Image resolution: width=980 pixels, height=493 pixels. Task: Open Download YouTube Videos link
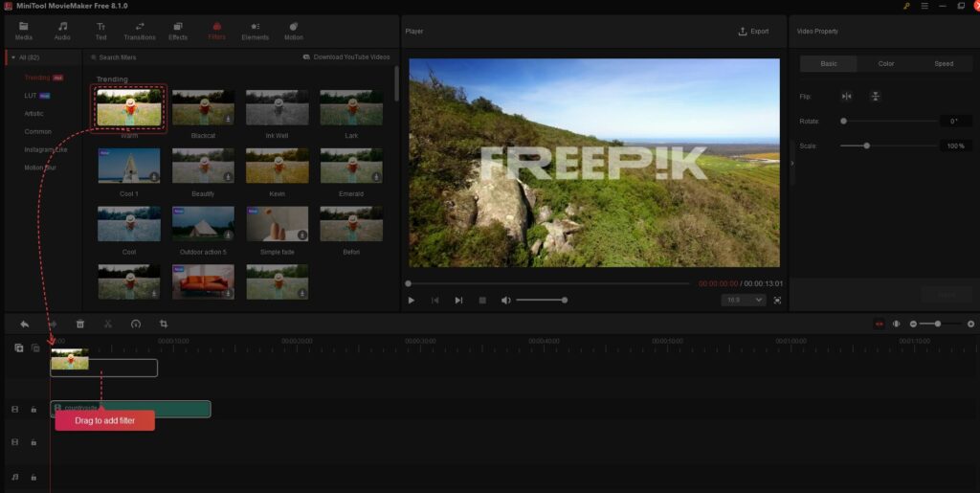click(346, 56)
